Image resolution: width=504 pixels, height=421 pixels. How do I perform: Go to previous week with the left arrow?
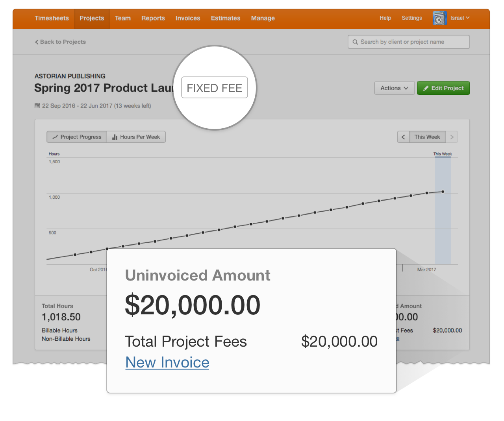click(x=403, y=137)
